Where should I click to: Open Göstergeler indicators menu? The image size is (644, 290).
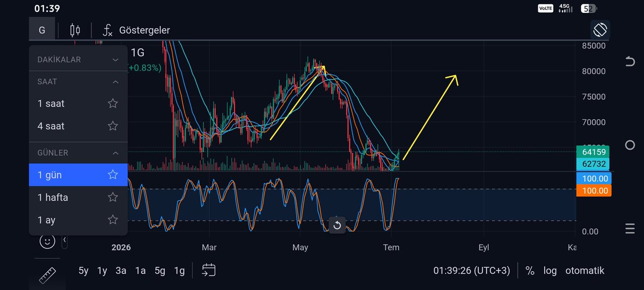pos(144,30)
